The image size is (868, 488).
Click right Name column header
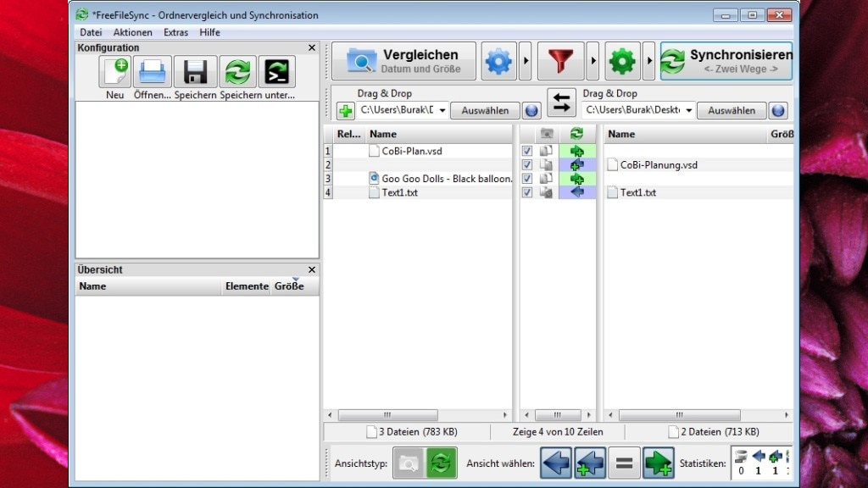(685, 134)
